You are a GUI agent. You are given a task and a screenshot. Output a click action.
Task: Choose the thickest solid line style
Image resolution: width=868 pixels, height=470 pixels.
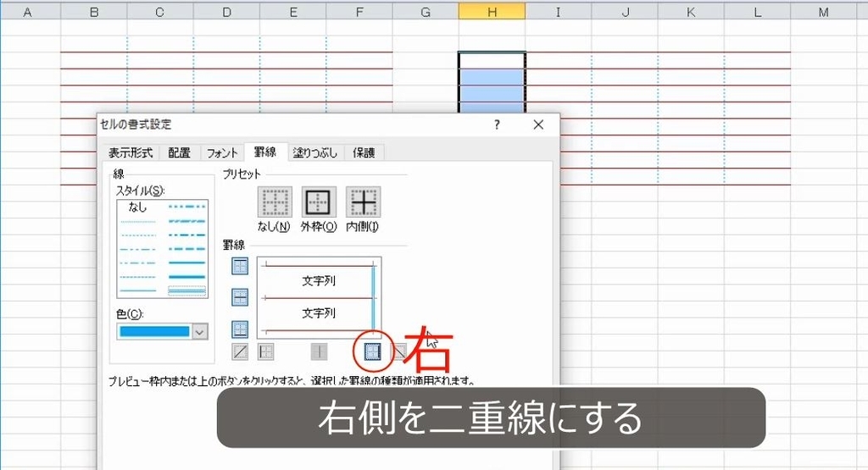[x=187, y=276]
